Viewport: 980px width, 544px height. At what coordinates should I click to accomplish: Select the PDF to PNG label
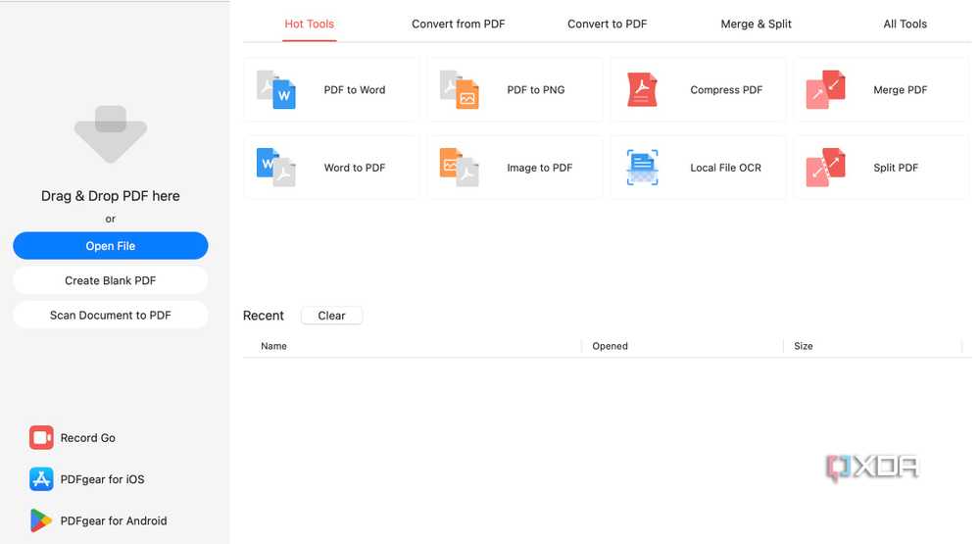coord(536,89)
